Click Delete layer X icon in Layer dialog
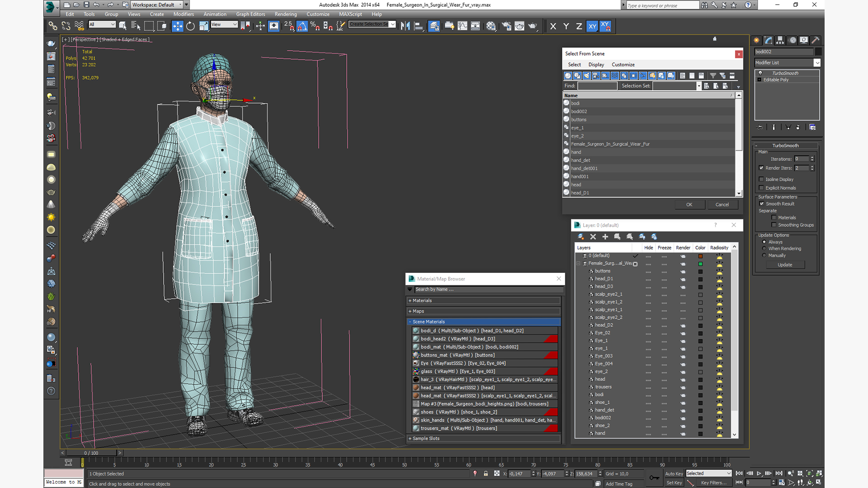Image resolution: width=868 pixels, height=488 pixels. tap(593, 237)
